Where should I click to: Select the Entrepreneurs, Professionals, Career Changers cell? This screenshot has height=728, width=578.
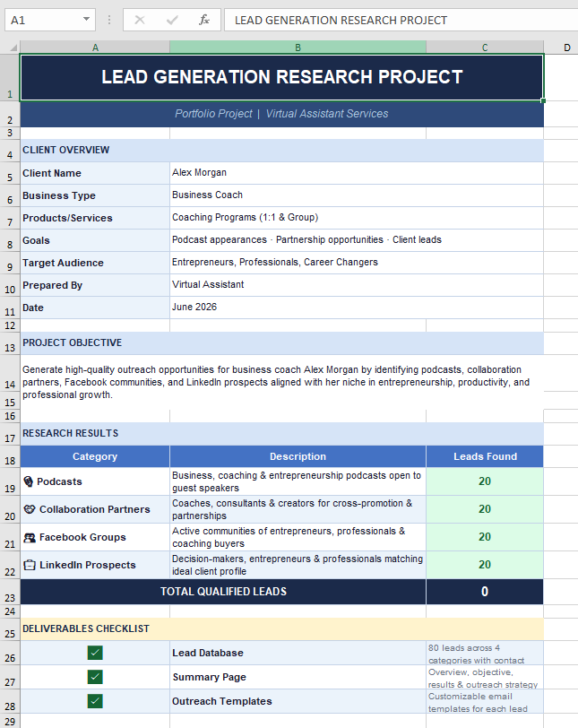click(357, 263)
